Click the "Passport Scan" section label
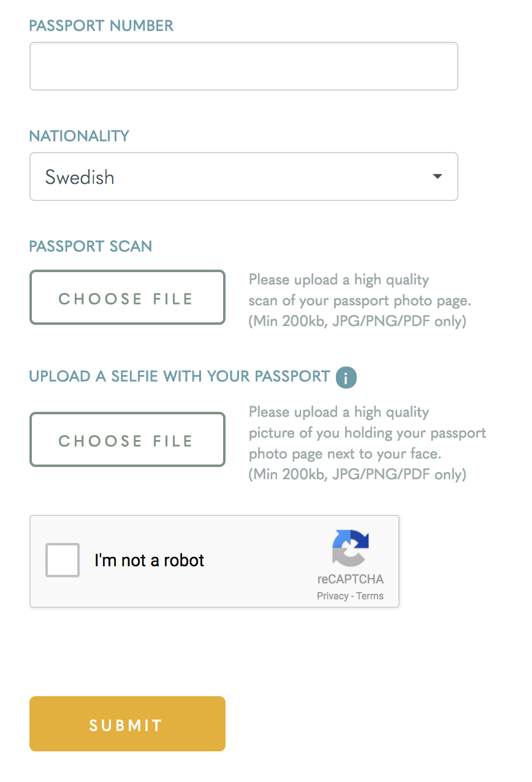 tap(91, 246)
